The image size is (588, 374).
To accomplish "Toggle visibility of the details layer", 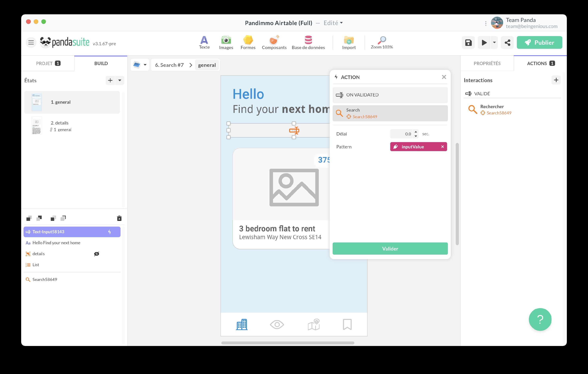I will (x=97, y=254).
